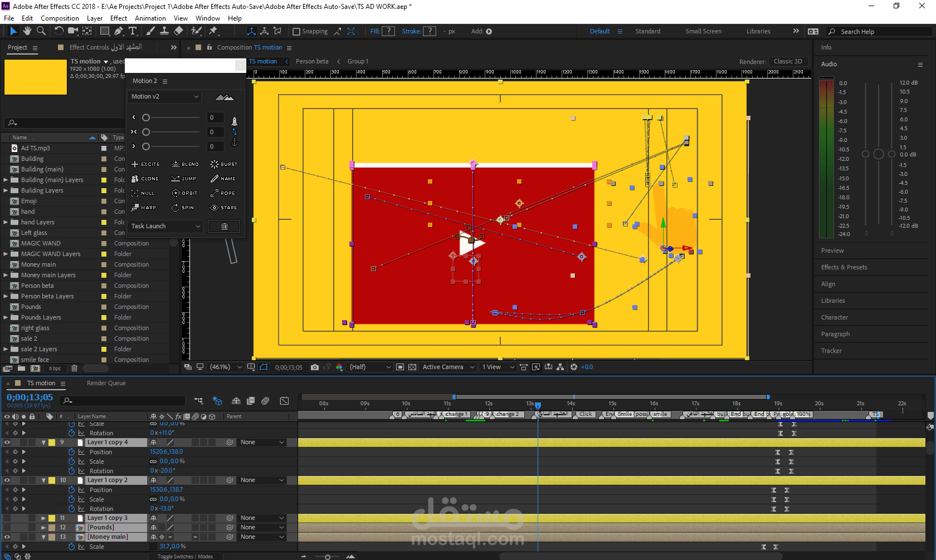
Task: Select the Rotation tool
Action: 59,31
